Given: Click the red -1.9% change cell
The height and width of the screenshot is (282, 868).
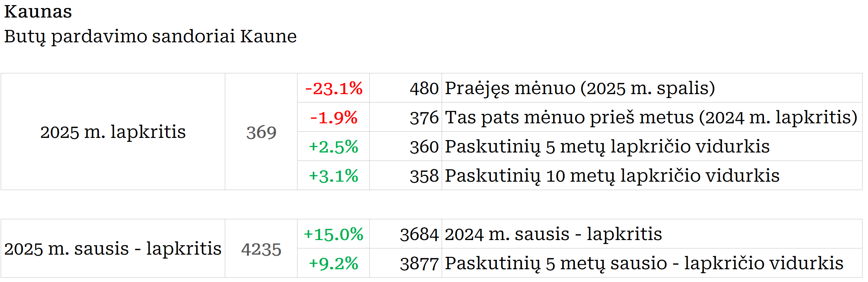Looking at the screenshot, I should (334, 117).
